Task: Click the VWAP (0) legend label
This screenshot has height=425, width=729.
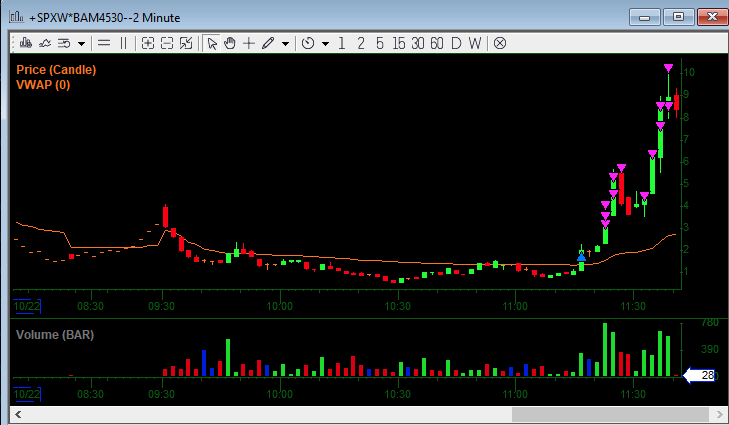Action: pos(43,85)
